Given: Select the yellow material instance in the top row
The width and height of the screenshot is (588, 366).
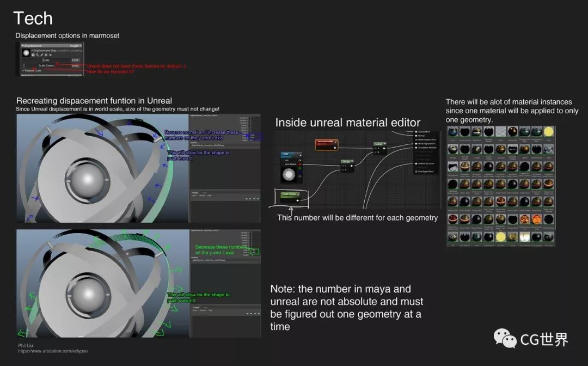Looking at the screenshot, I should coord(549,132).
